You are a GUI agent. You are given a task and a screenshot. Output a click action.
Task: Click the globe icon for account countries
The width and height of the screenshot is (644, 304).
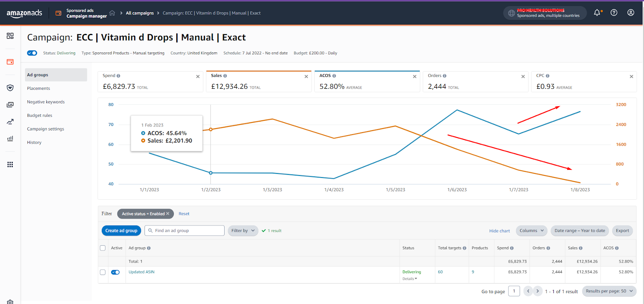point(511,13)
